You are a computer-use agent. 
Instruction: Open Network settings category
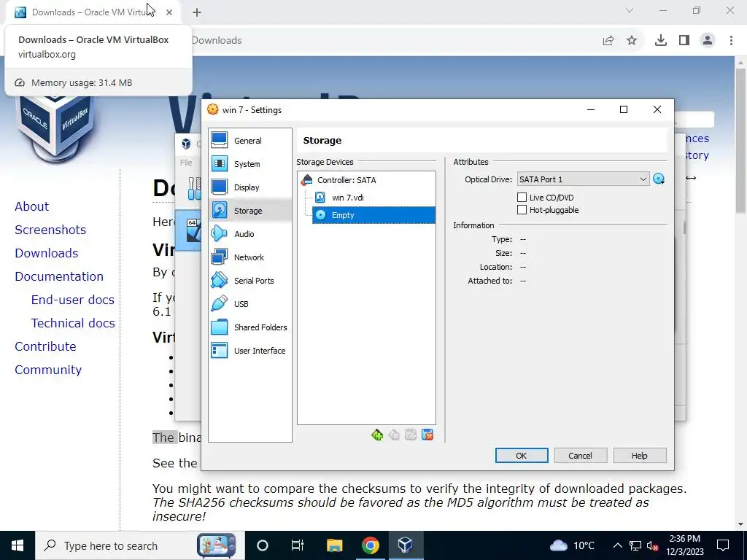[249, 257]
